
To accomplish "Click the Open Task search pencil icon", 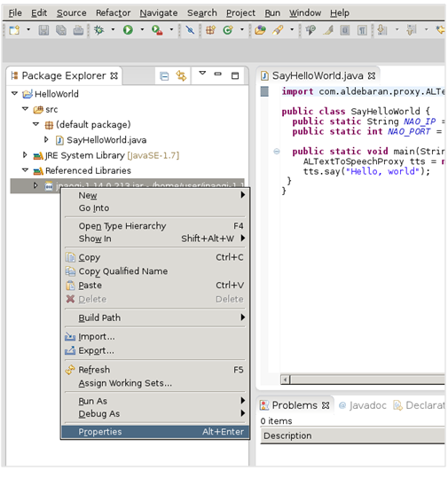I will [278, 30].
